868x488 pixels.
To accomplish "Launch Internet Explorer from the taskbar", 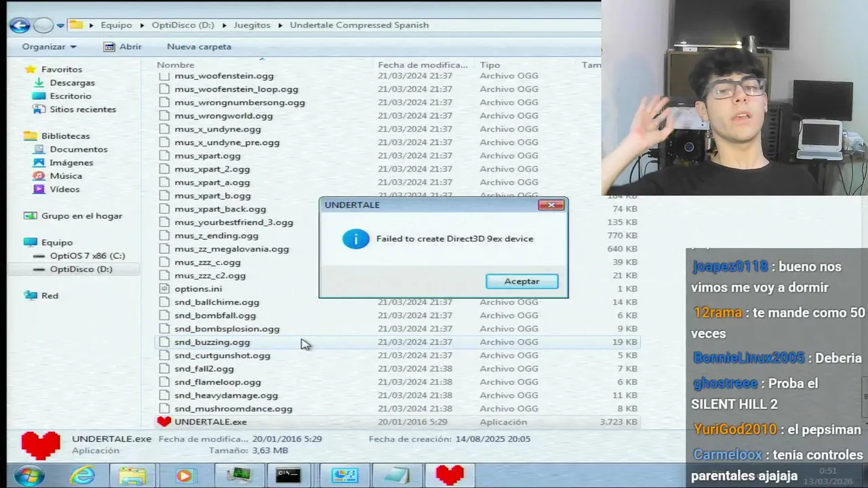I will (x=82, y=476).
